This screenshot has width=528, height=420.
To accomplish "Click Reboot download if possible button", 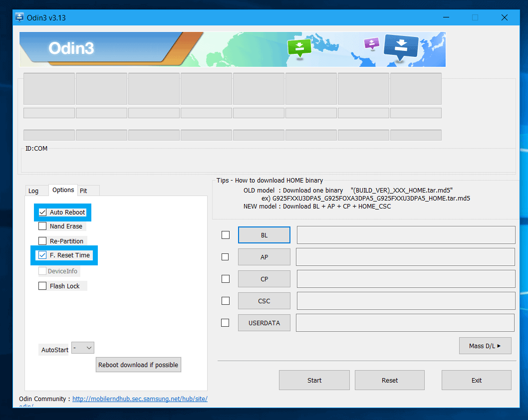I will (x=138, y=365).
